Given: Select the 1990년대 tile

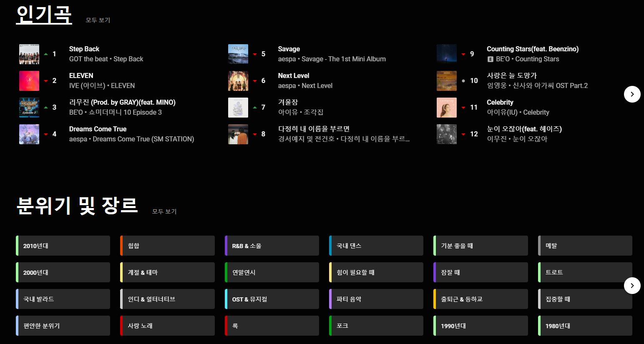Looking at the screenshot, I should click(x=481, y=326).
